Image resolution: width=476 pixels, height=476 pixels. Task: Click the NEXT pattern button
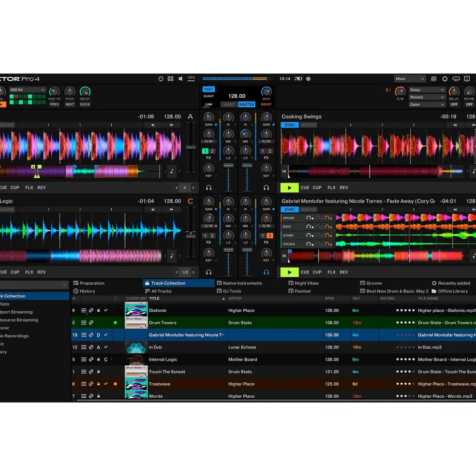pos(70,104)
